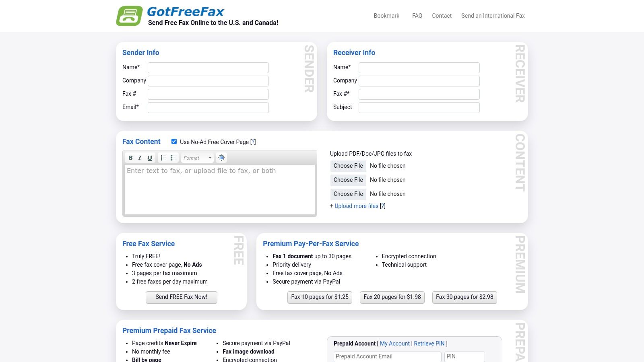Click the GotFreeFax fax machine logo
This screenshot has width=644, height=362.
[x=129, y=16]
